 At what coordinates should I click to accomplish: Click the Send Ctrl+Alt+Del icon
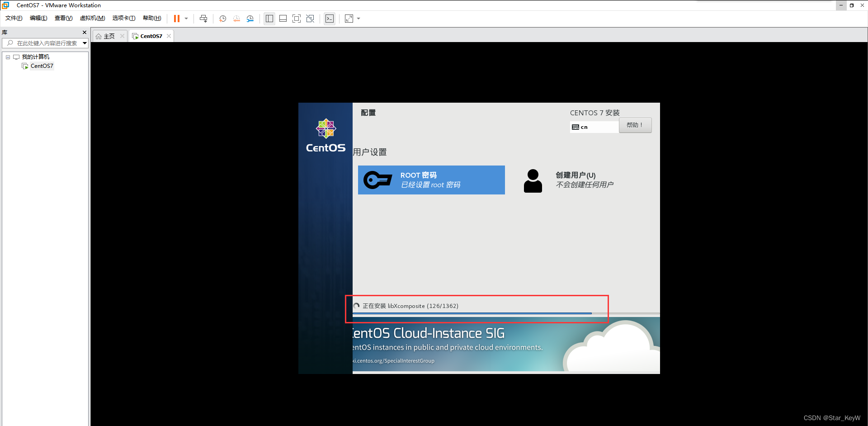click(203, 19)
